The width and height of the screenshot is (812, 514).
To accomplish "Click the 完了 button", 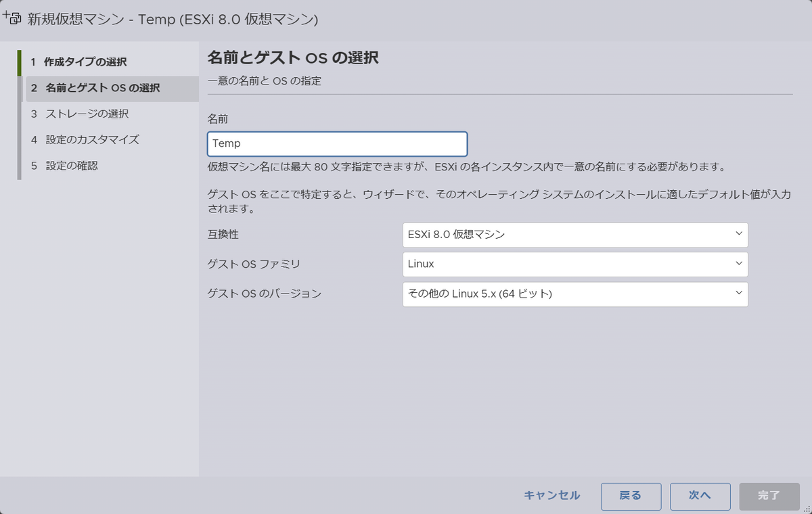I will coord(769,496).
